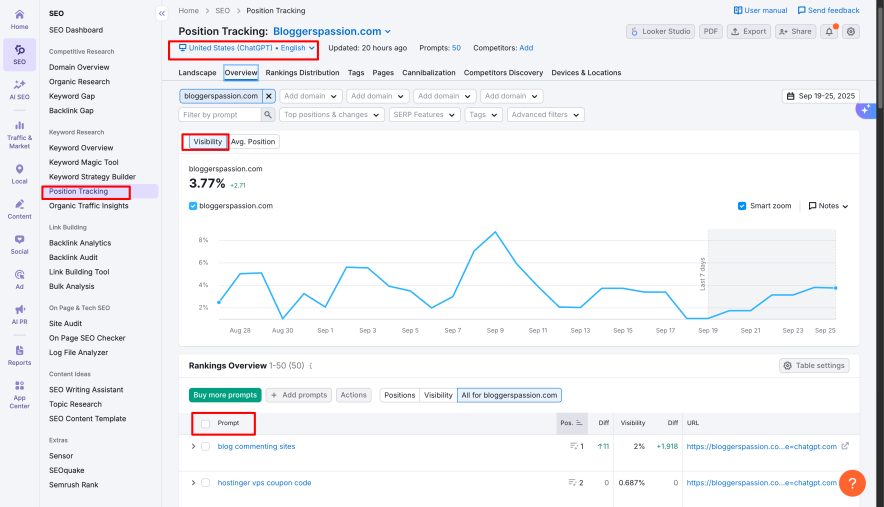Switch chart to Avg. Position

tap(253, 142)
